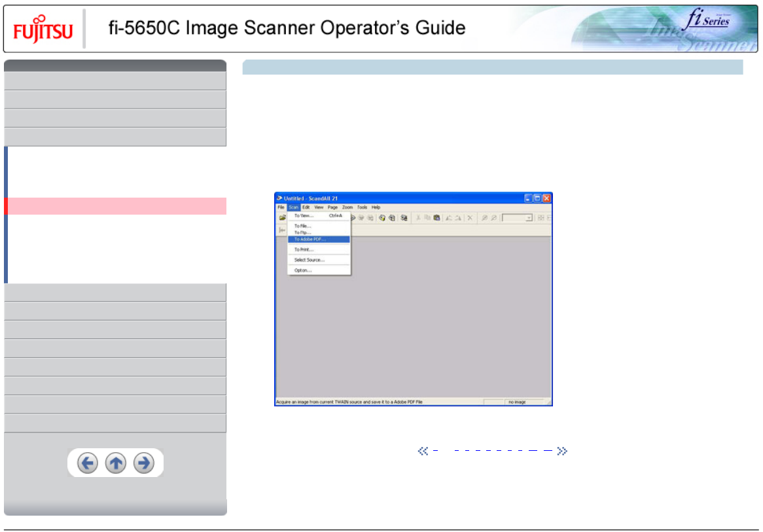The image size is (763, 532).
Task: Click the Scan menu in ScandAll 21
Action: 293,207
